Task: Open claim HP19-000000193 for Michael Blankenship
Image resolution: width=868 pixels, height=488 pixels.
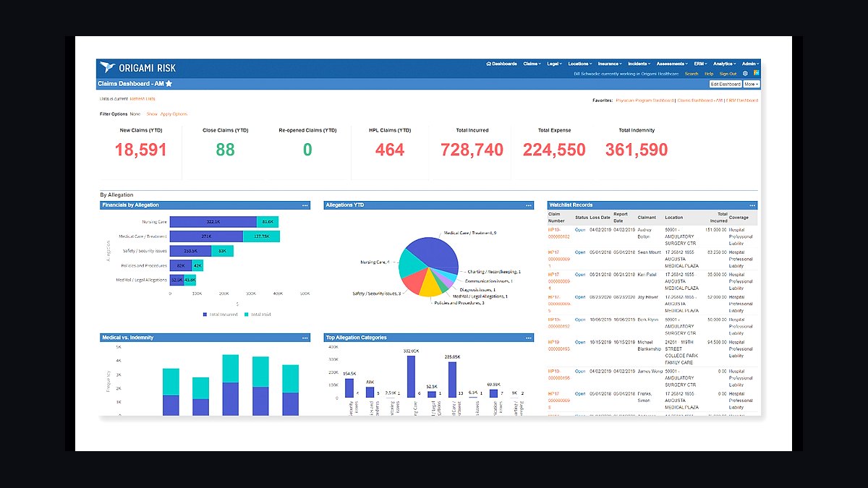Action: coord(559,345)
